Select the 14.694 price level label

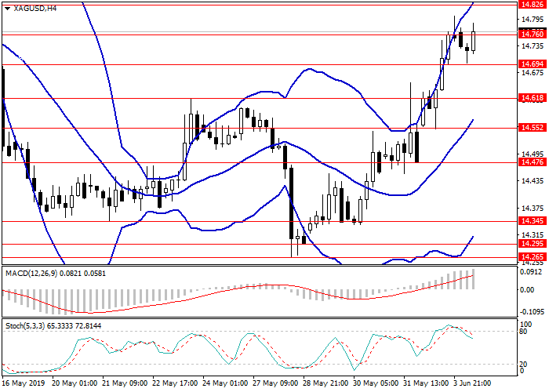(x=532, y=64)
